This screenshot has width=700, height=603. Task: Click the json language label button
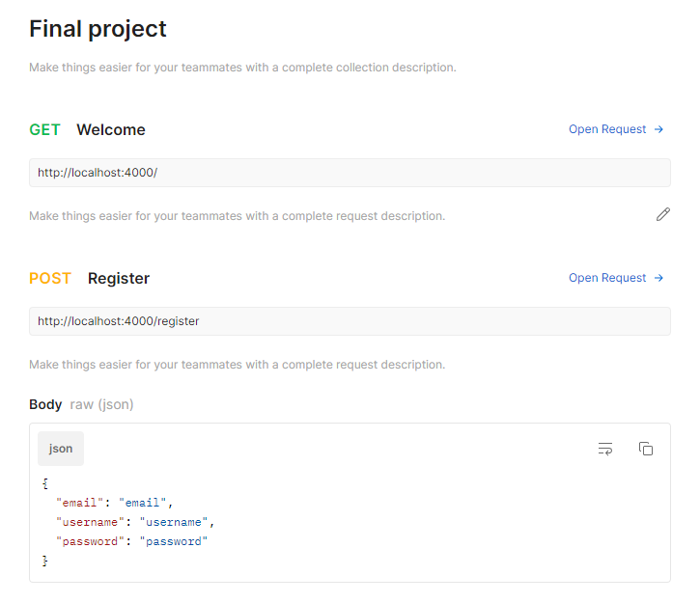(61, 449)
